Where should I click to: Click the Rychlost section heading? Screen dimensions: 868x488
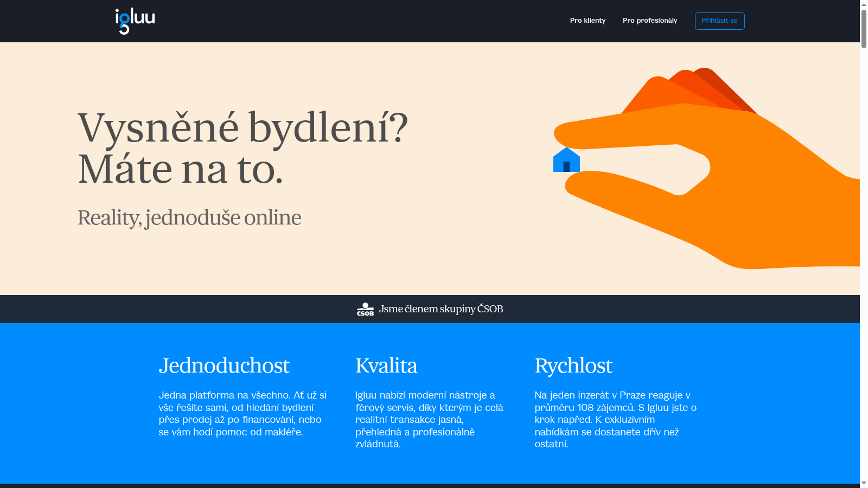pos(573,366)
